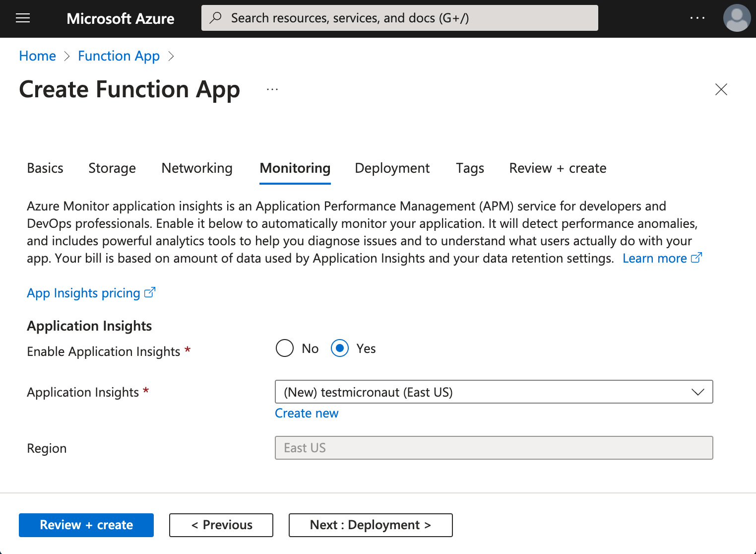Click the user account avatar

point(737,18)
